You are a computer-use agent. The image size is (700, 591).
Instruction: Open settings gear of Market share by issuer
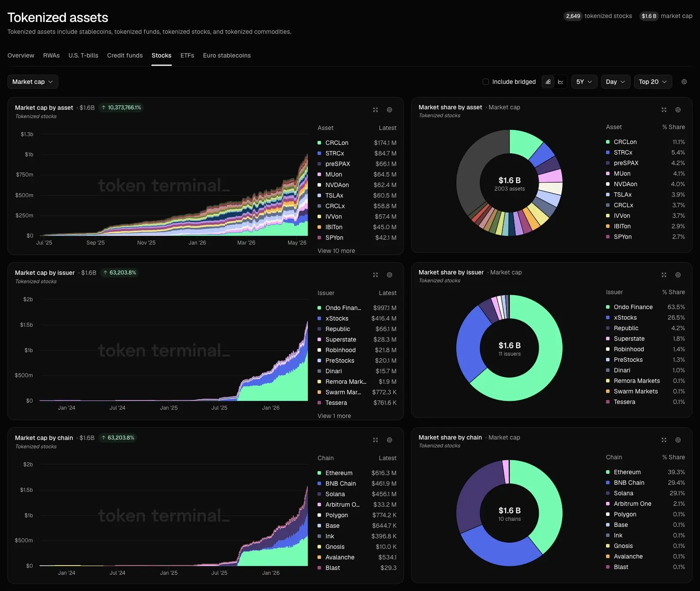678,275
